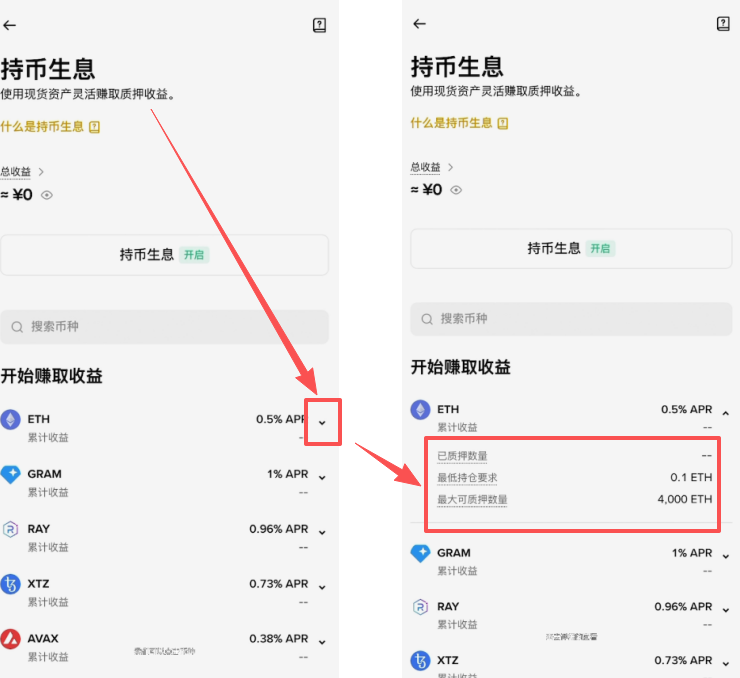This screenshot has height=678, width=740.
Task: Open 总收益 details on right screen
Action: coord(432,167)
